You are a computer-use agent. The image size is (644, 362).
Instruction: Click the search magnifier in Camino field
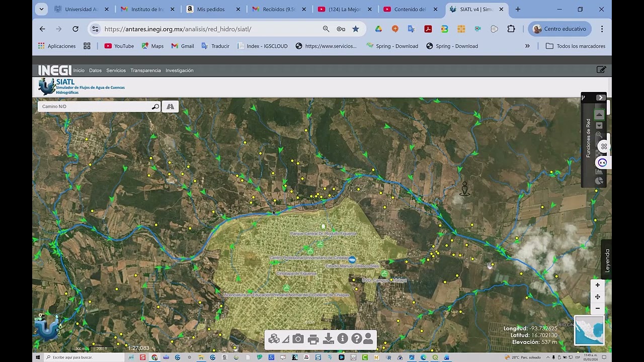pyautogui.click(x=155, y=107)
